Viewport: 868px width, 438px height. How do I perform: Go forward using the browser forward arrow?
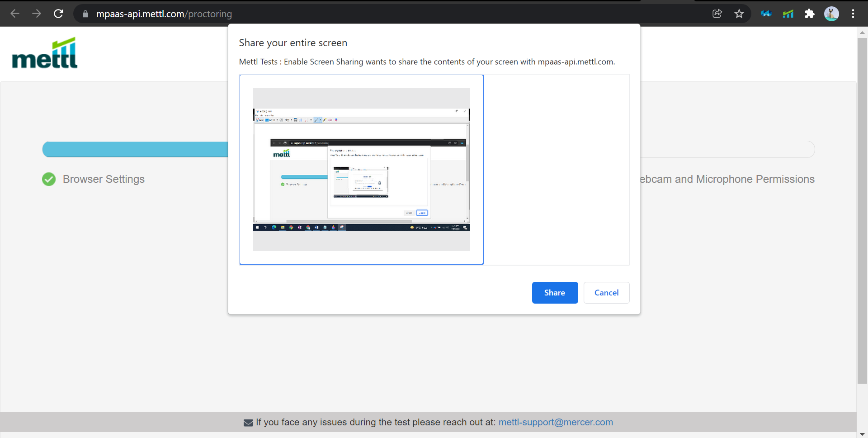[x=37, y=14]
